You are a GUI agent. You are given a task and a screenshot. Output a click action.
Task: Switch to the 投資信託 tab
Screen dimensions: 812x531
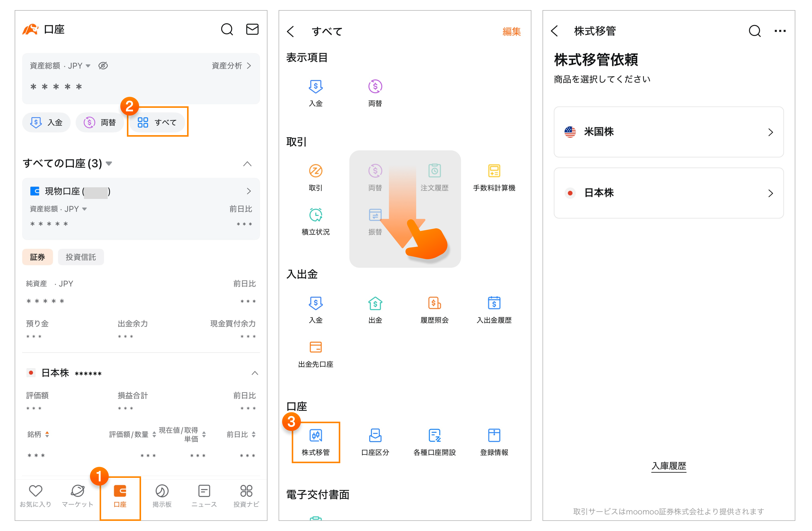(x=81, y=257)
